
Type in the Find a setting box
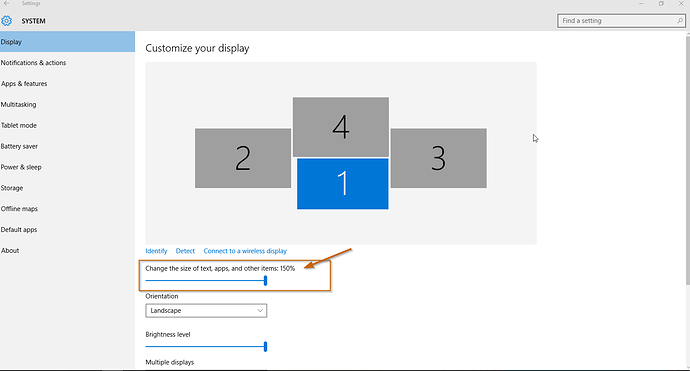(621, 21)
